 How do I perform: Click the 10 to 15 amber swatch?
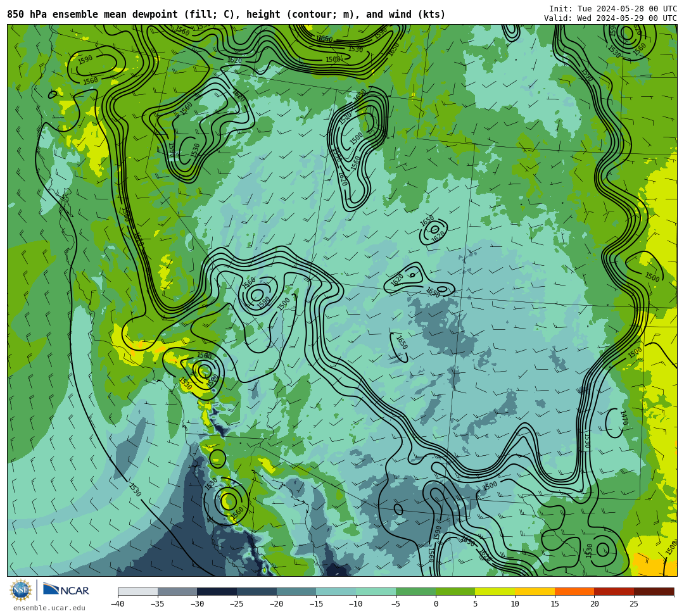pos(535,591)
